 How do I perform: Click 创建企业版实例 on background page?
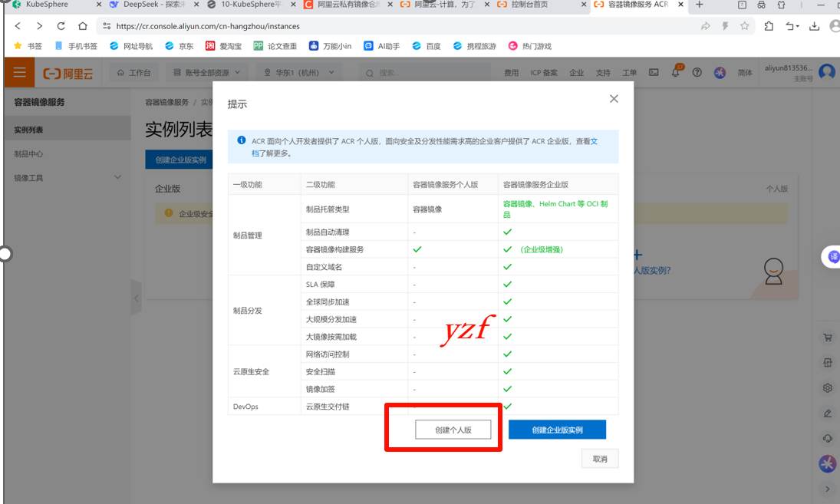tap(180, 160)
